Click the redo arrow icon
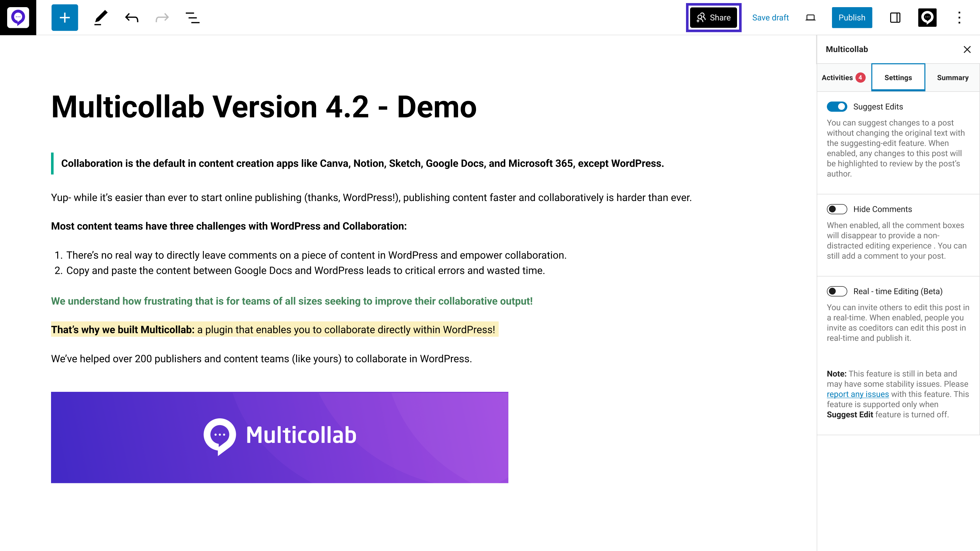Screen dimensions: 980x551 [x=162, y=17]
